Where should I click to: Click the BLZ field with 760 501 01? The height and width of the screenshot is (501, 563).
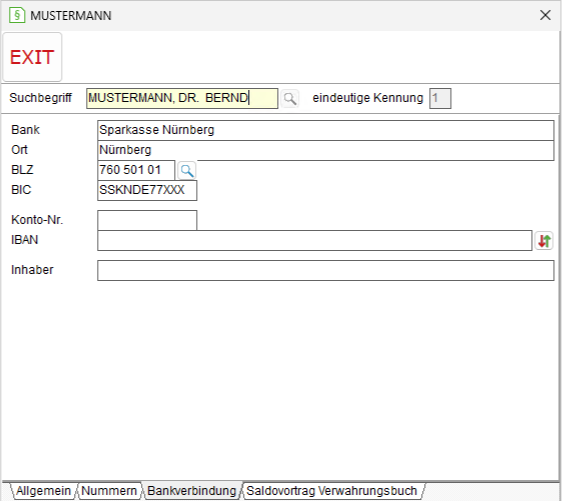click(136, 170)
